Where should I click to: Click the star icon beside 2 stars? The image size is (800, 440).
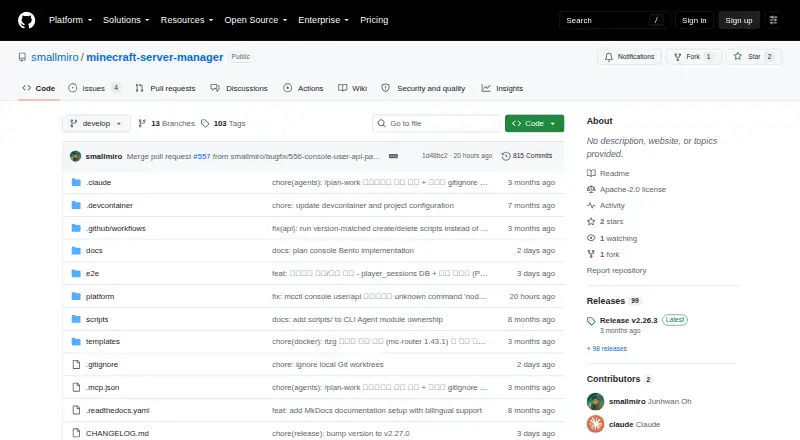coord(591,222)
